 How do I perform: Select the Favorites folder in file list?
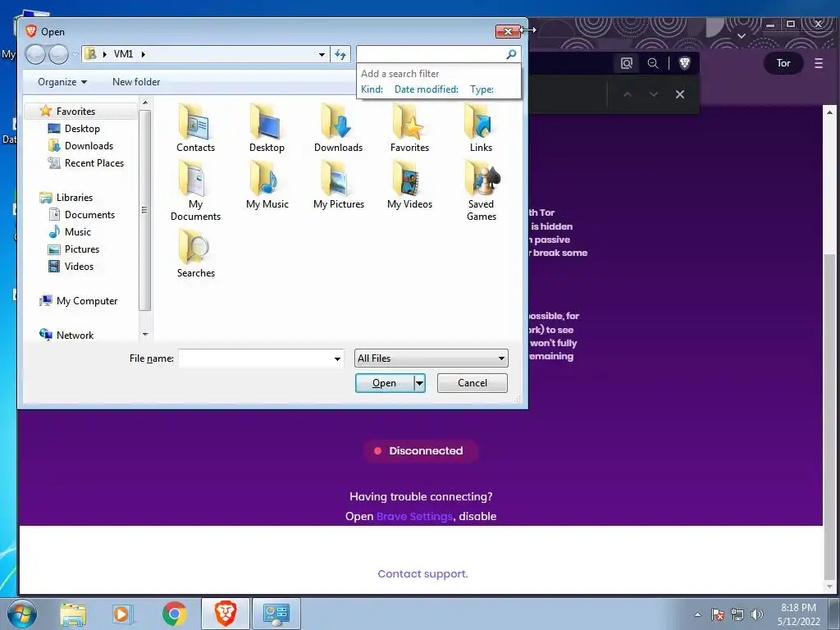409,127
